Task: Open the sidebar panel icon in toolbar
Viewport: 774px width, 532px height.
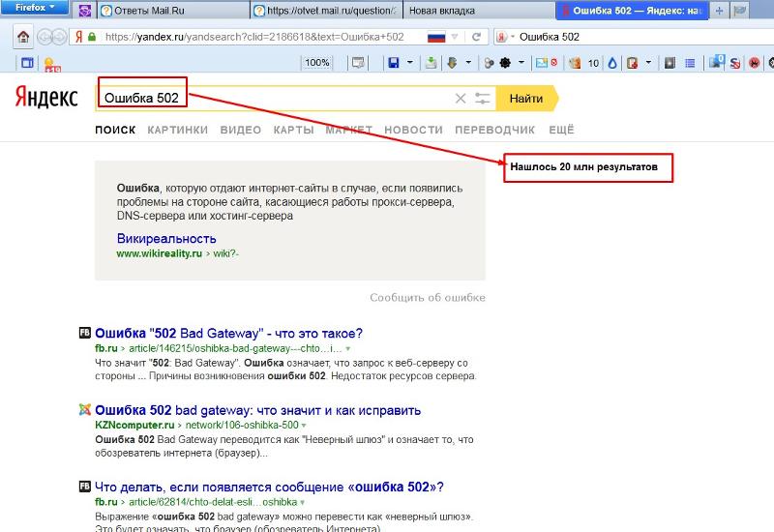Action: [x=27, y=63]
